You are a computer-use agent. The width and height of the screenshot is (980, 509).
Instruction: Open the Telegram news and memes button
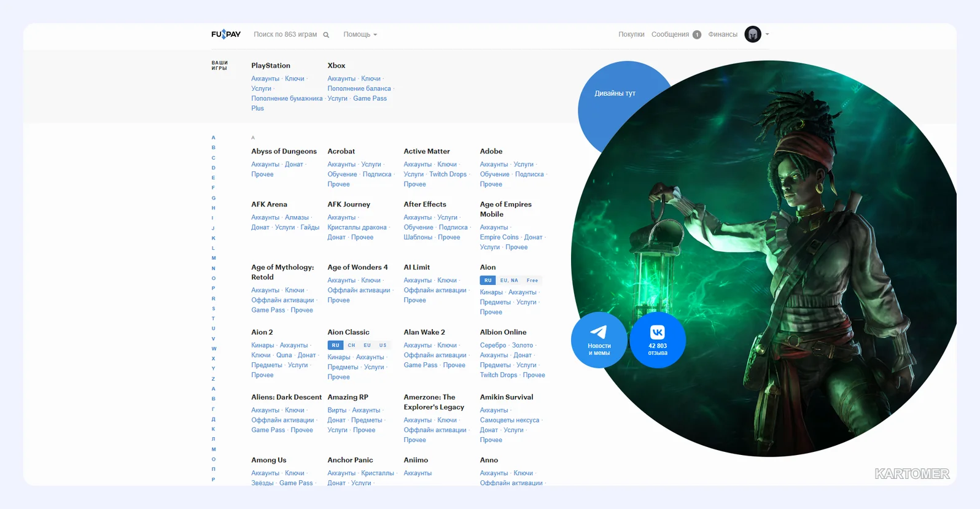coord(599,340)
